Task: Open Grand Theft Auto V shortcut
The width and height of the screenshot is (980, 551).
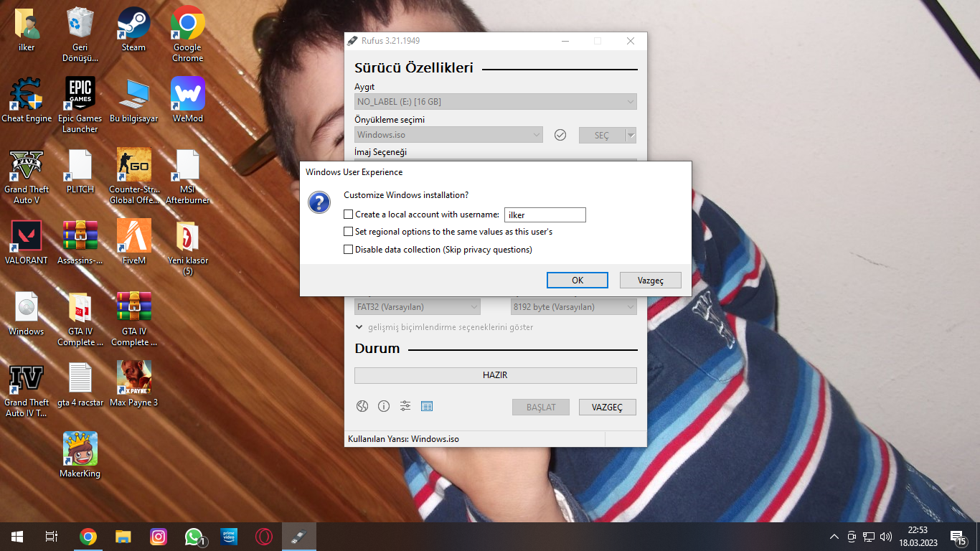Action: click(27, 165)
